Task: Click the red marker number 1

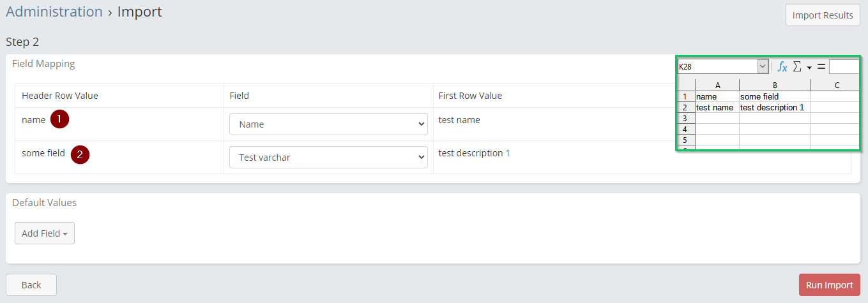Action: pyautogui.click(x=59, y=119)
